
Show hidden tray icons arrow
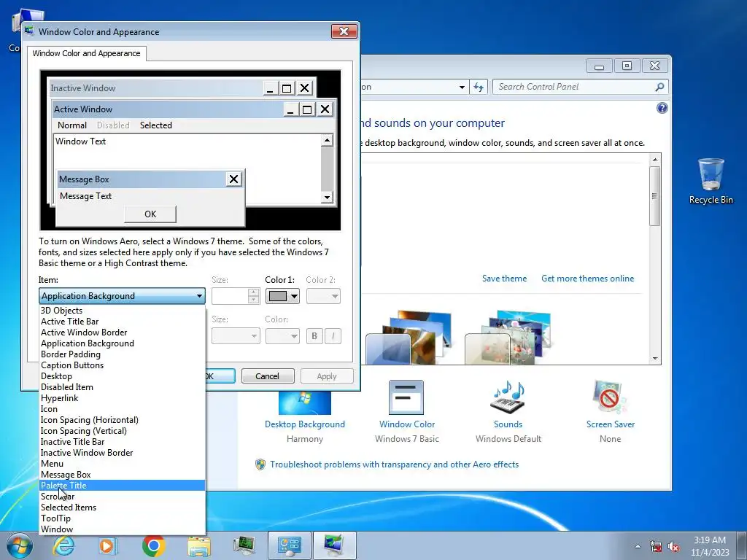pos(638,546)
